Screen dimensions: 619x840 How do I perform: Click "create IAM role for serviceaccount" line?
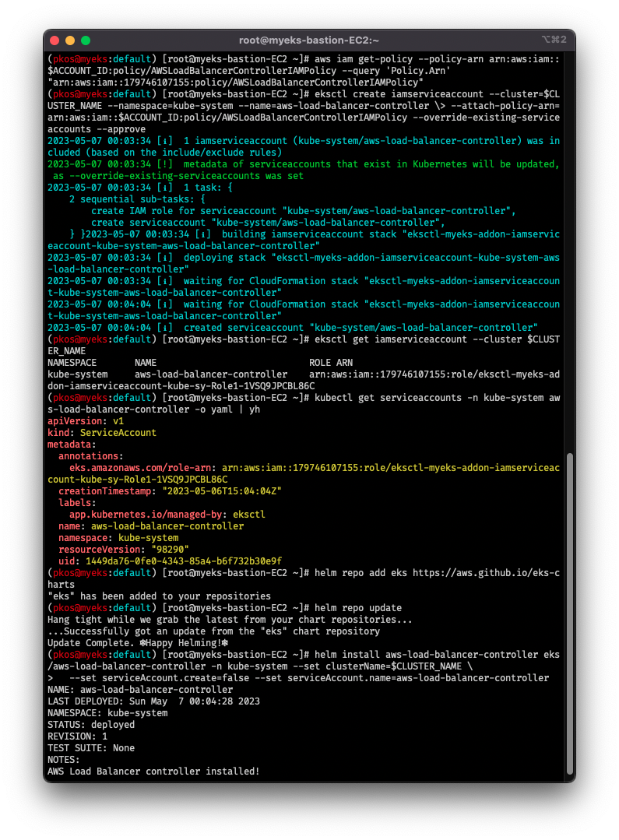(304, 211)
